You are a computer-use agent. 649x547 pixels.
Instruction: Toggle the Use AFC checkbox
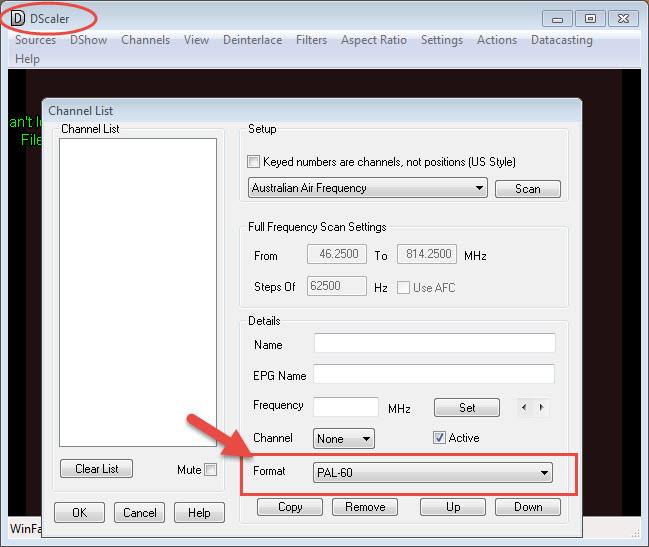click(x=403, y=288)
